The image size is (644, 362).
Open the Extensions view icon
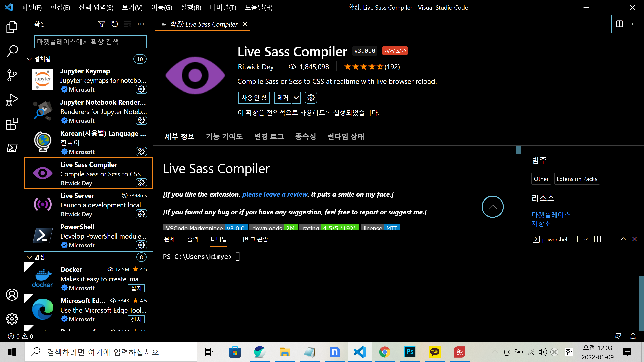point(12,124)
